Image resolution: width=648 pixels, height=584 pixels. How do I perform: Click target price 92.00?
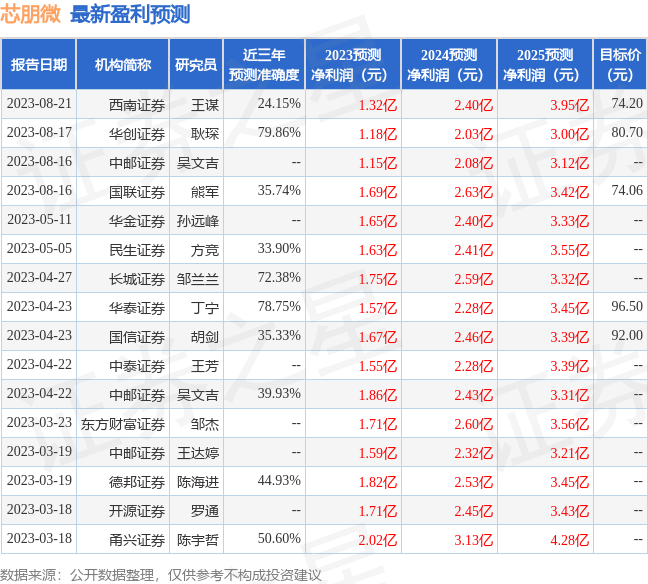[627, 336]
